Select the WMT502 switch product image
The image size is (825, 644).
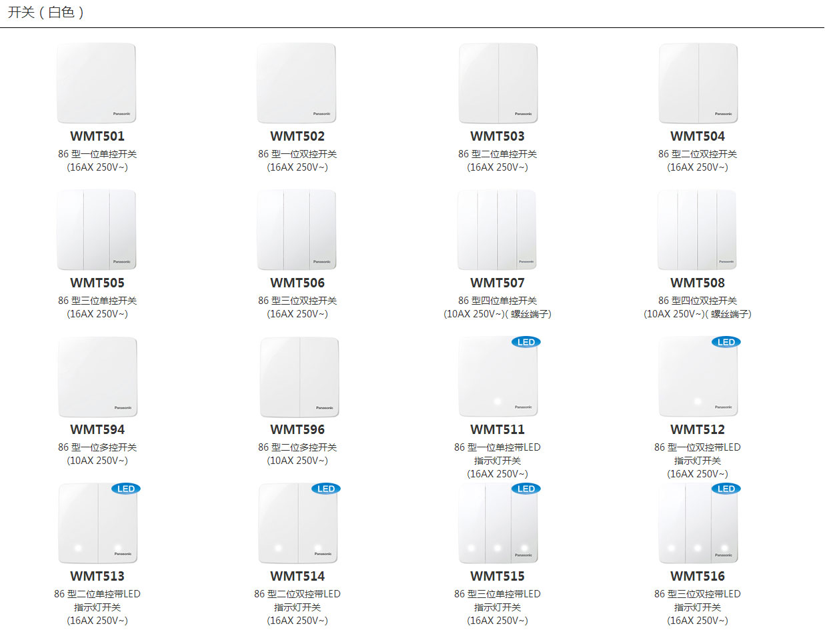(x=297, y=83)
